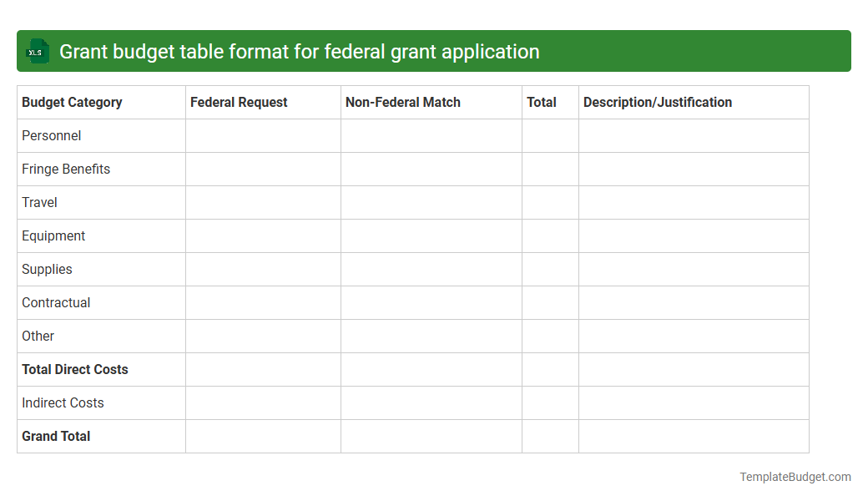This screenshot has width=868, height=501.
Task: Select the Equipment row
Action: pyautogui.click(x=53, y=235)
